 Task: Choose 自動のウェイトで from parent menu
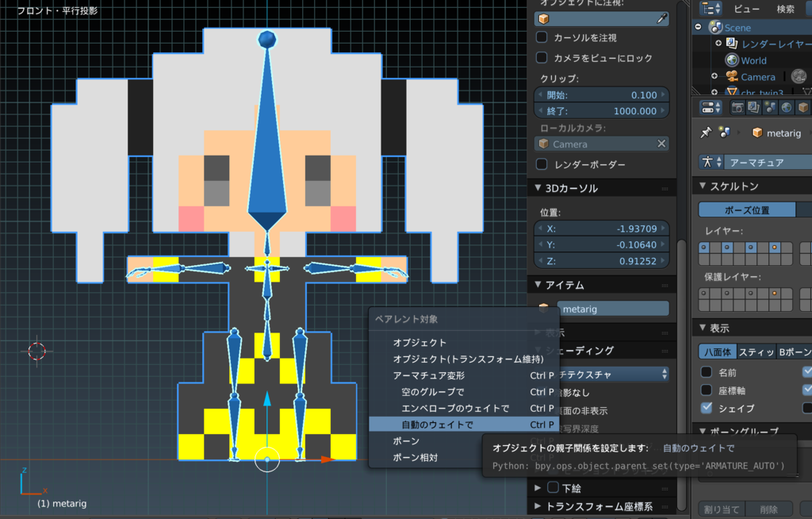(x=464, y=424)
